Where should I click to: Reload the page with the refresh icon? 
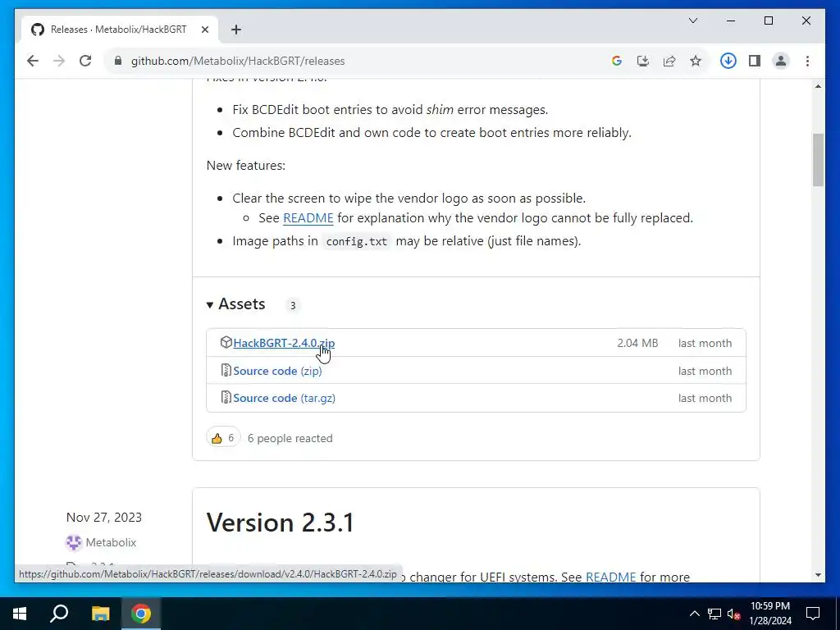(85, 61)
